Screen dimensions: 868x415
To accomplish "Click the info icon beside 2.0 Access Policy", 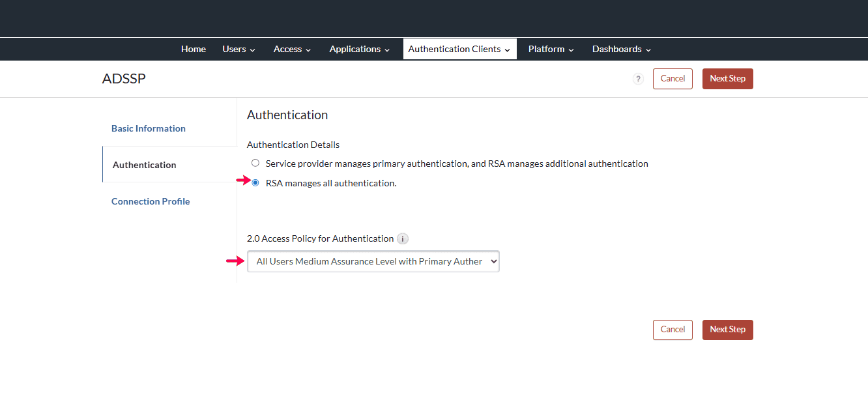I will click(x=402, y=238).
